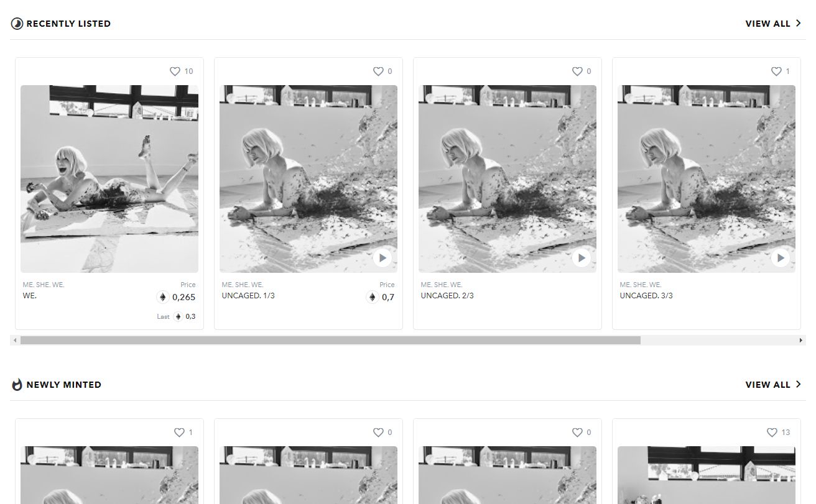Screen dimensions: 816x504
Task: Like the Newly Minted card with 13 hearts
Action: pos(772,433)
